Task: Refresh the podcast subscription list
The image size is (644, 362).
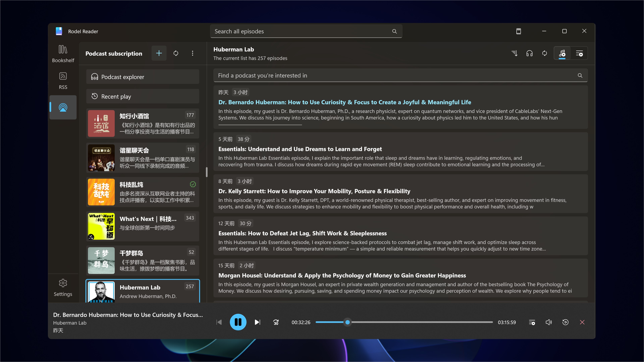Action: pyautogui.click(x=176, y=53)
